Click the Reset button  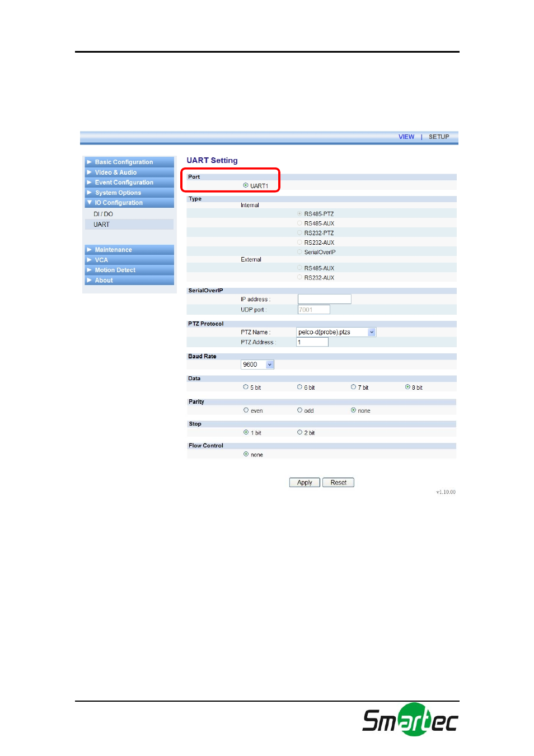pos(338,483)
